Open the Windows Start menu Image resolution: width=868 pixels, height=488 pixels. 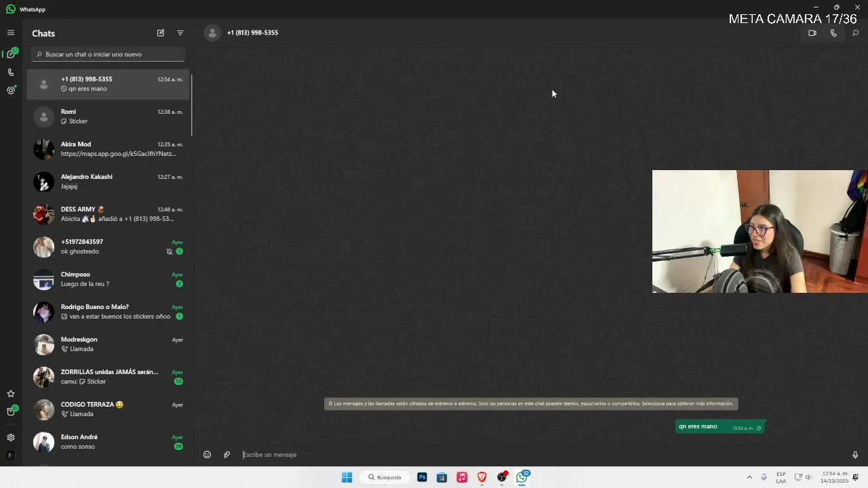tap(347, 477)
